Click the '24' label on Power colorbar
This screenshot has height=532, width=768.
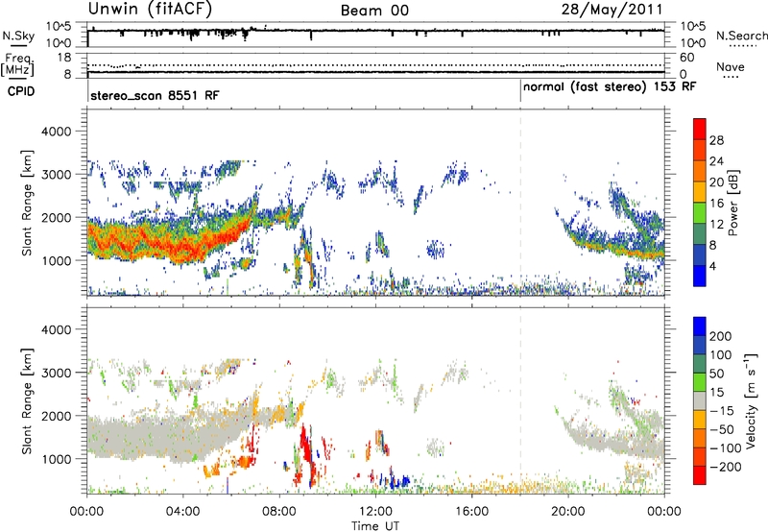click(x=716, y=161)
